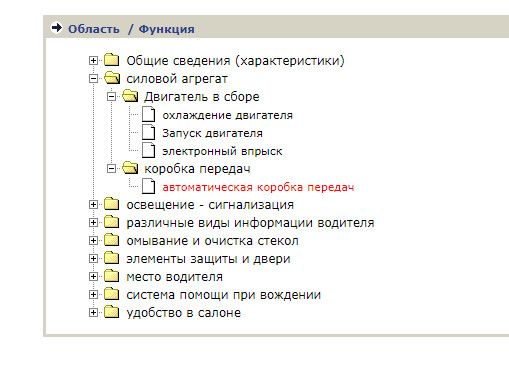Open the red автоматическая коробка передач item
The height and width of the screenshot is (376, 509).
(x=258, y=187)
